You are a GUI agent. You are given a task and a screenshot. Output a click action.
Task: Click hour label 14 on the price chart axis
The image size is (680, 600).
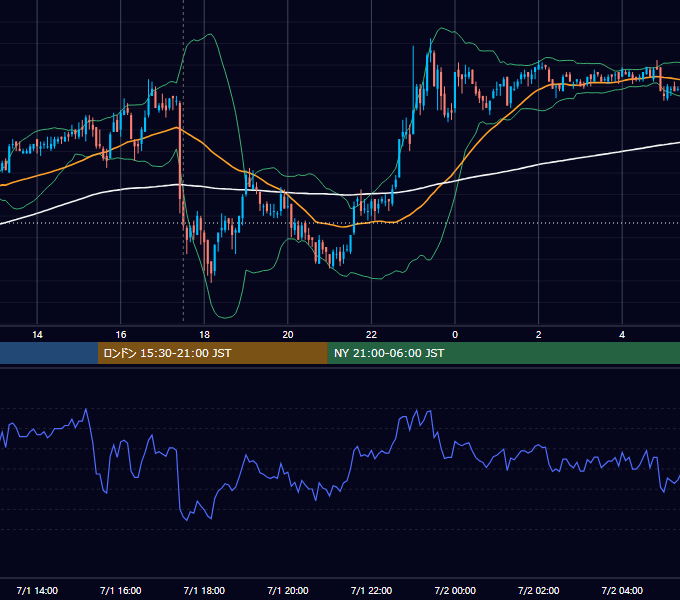click(x=37, y=335)
